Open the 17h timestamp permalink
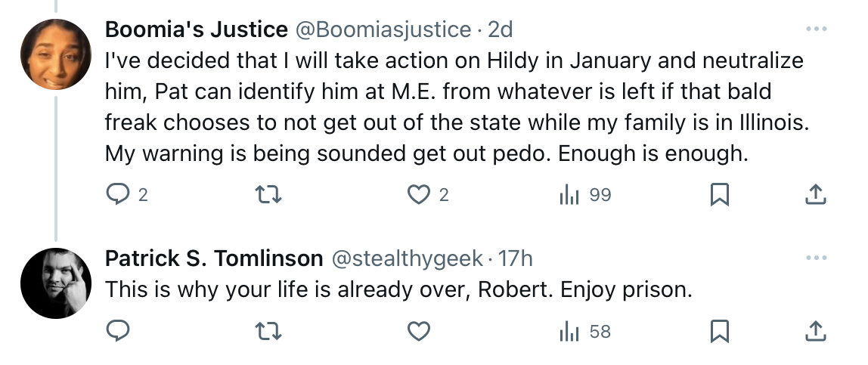868x365 pixels. click(516, 258)
